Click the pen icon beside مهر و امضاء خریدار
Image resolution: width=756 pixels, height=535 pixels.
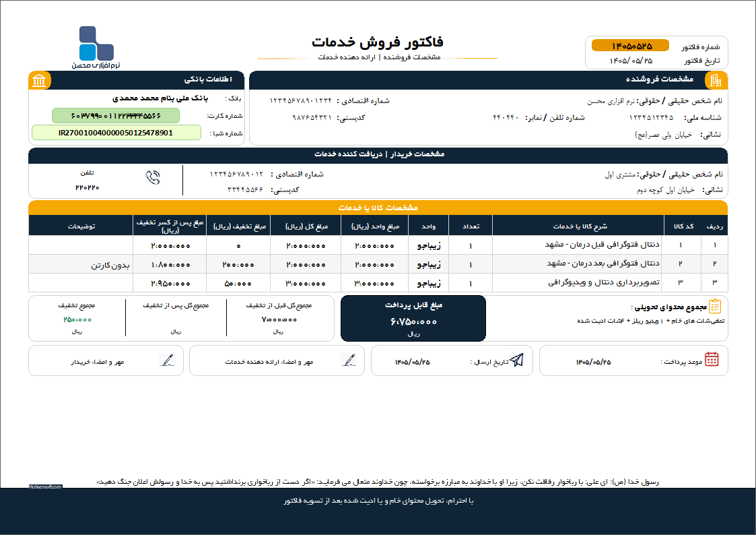click(167, 360)
